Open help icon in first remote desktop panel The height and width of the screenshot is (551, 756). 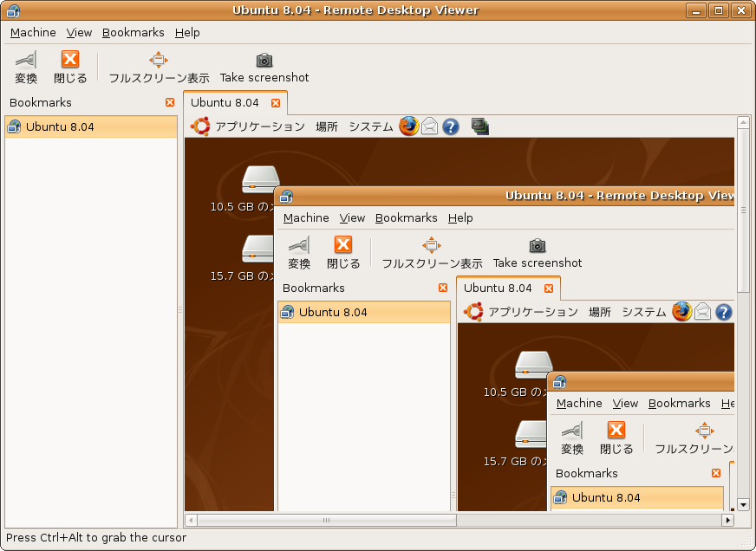point(450,126)
